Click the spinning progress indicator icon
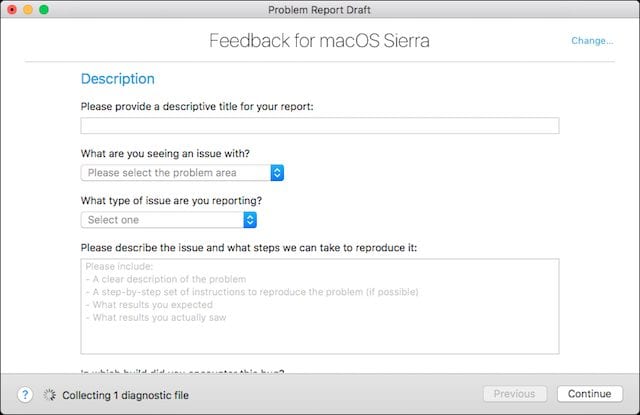 pos(49,395)
